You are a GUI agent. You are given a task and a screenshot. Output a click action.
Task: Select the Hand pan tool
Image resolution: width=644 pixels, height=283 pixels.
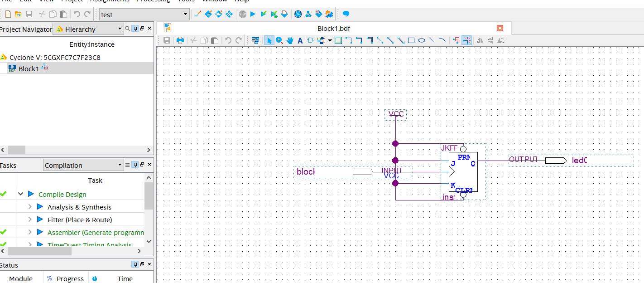[x=290, y=40]
